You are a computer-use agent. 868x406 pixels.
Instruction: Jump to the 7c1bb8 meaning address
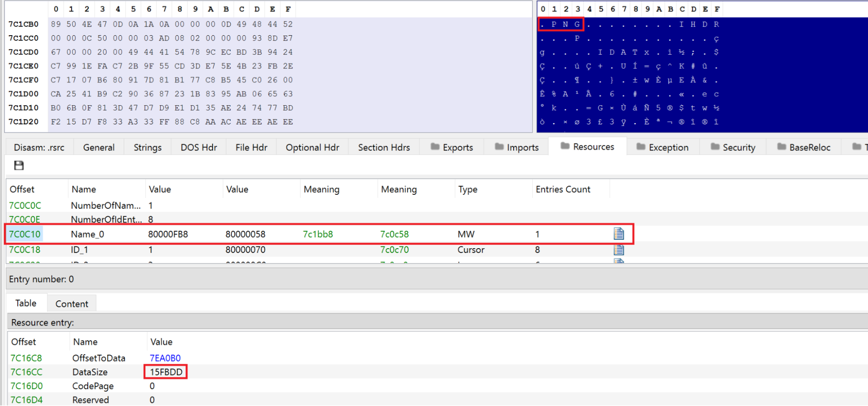[318, 234]
